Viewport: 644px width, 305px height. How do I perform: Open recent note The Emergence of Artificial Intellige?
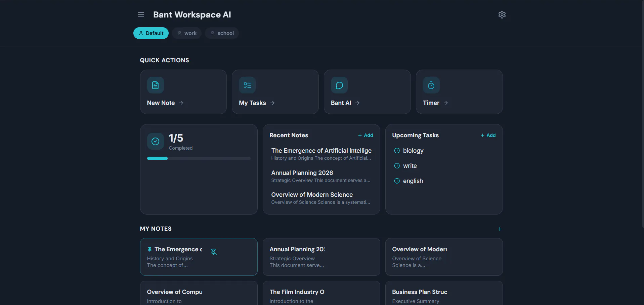click(x=321, y=154)
